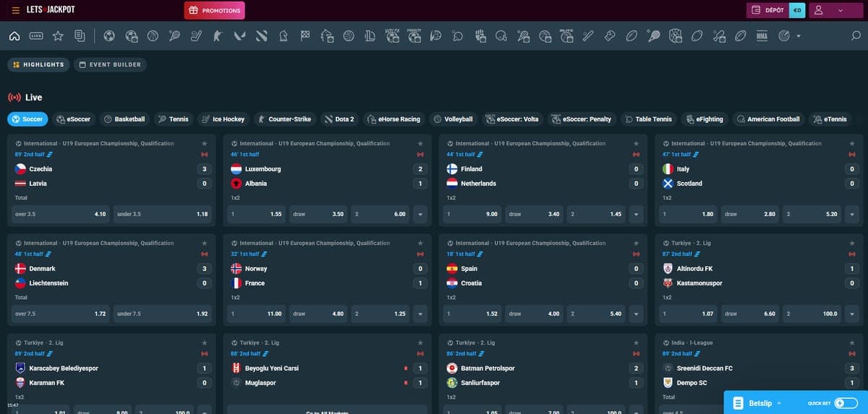868x414 pixels.
Task: Switch to the American Football live tab
Action: click(769, 119)
